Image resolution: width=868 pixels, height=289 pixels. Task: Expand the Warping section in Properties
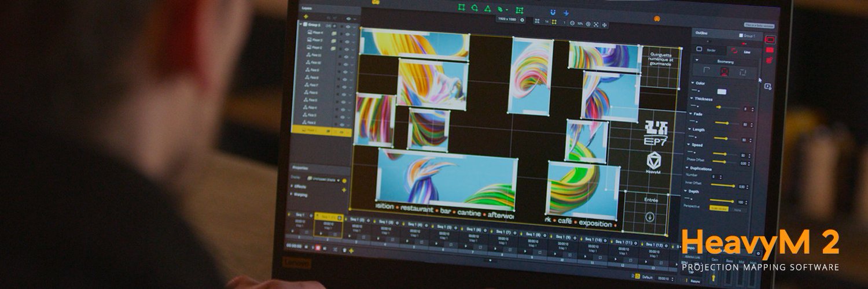point(292,195)
